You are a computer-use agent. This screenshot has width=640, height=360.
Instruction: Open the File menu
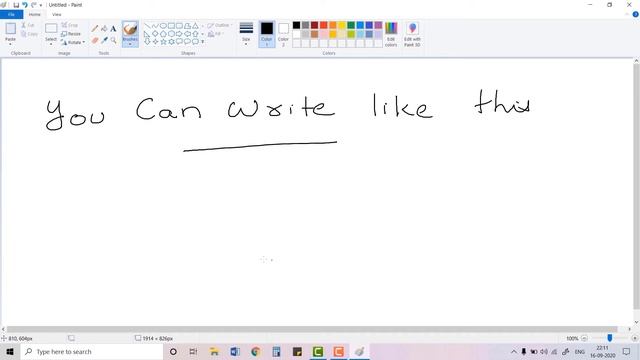pos(11,14)
